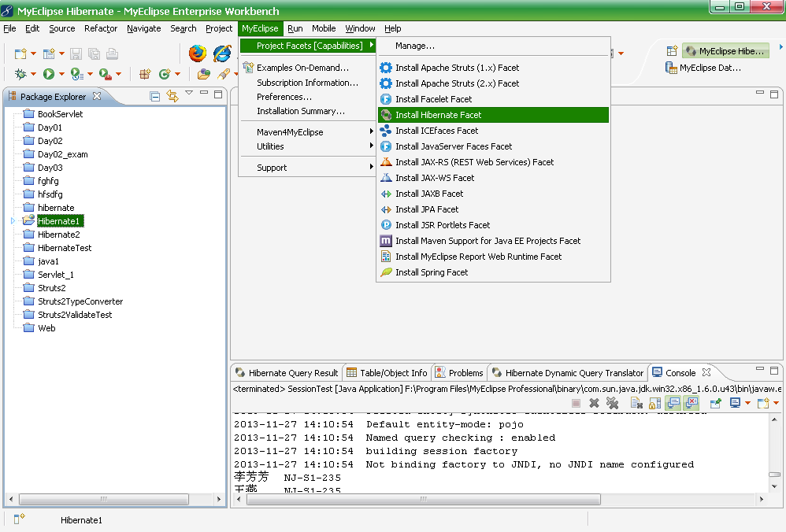The width and height of the screenshot is (786, 532).
Task: Open the New Java Class dropdown arrow
Action: coord(177,74)
